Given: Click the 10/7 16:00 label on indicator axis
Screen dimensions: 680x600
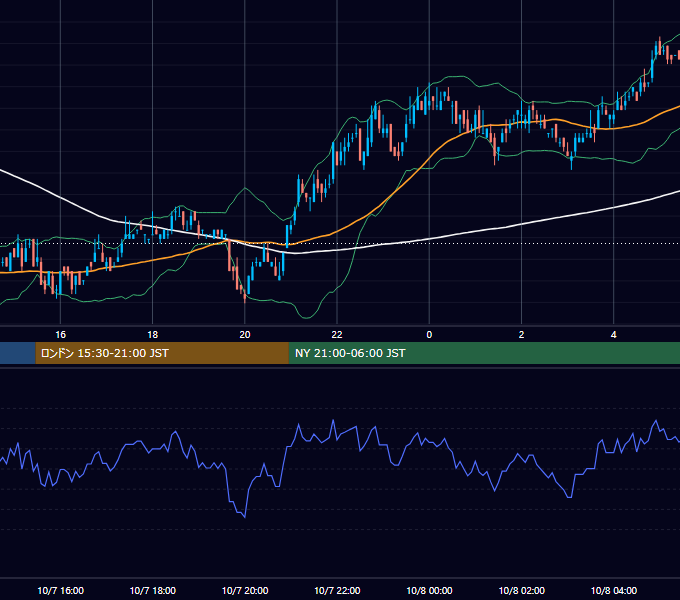Looking at the screenshot, I should pos(61,590).
